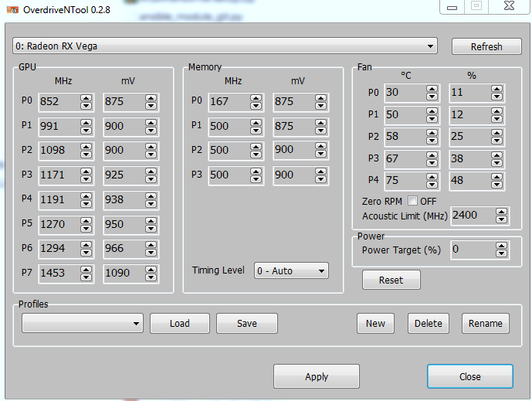Increase Fan P0 temperature with up arrow

pyautogui.click(x=432, y=89)
